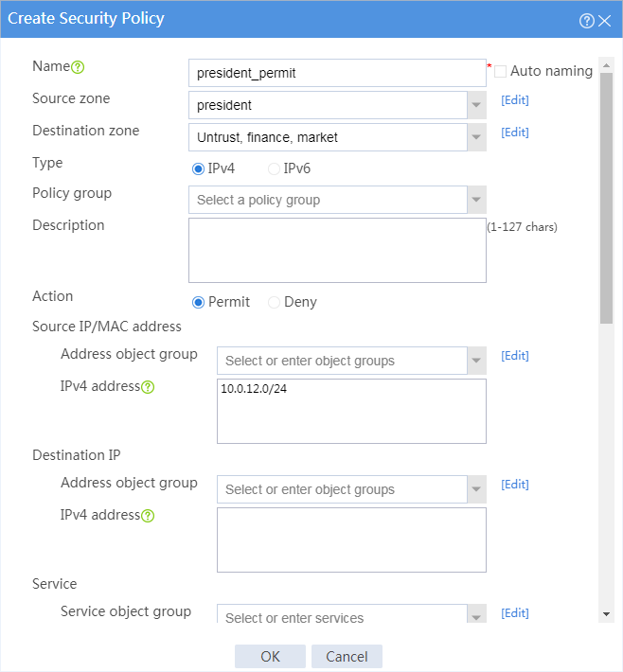Screen dimensions: 623x672
Task: Click Edit link beside Service object group
Action: point(515,613)
